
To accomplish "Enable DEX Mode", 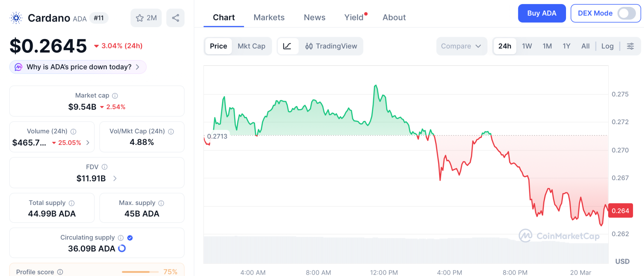I will point(626,14).
